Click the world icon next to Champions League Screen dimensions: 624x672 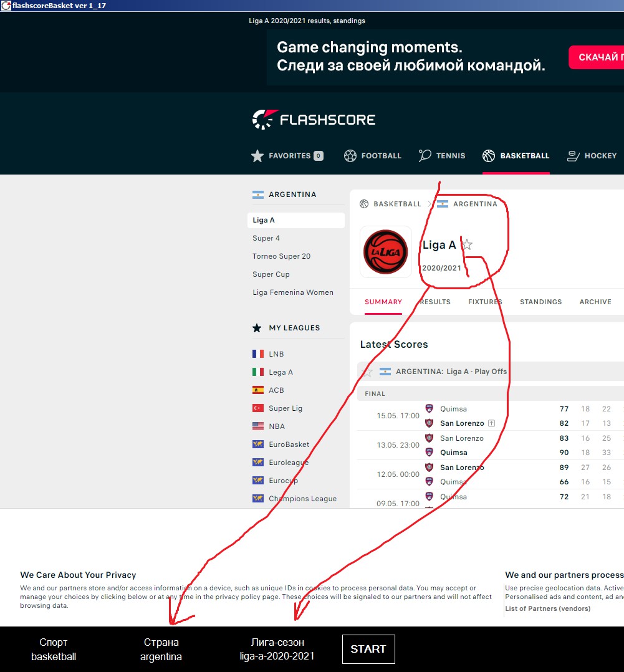[x=258, y=499]
